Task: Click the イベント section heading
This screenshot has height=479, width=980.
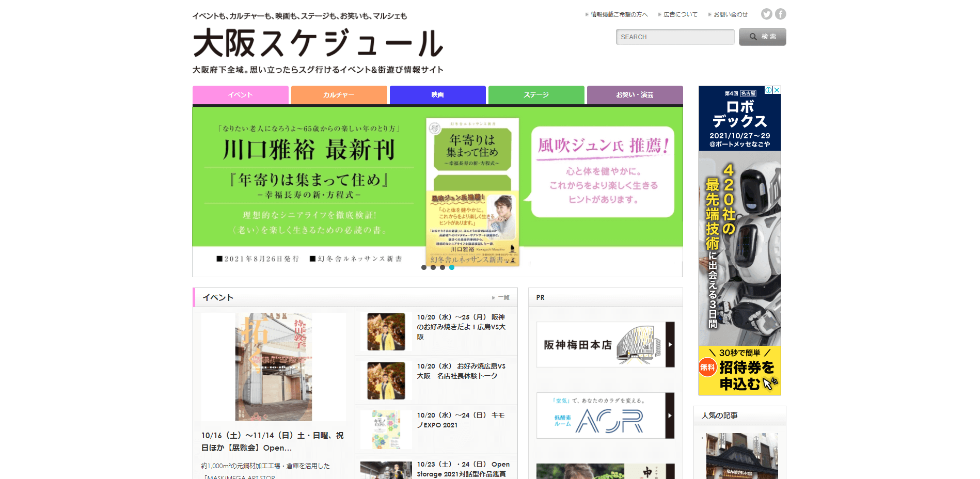Action: pyautogui.click(x=218, y=298)
